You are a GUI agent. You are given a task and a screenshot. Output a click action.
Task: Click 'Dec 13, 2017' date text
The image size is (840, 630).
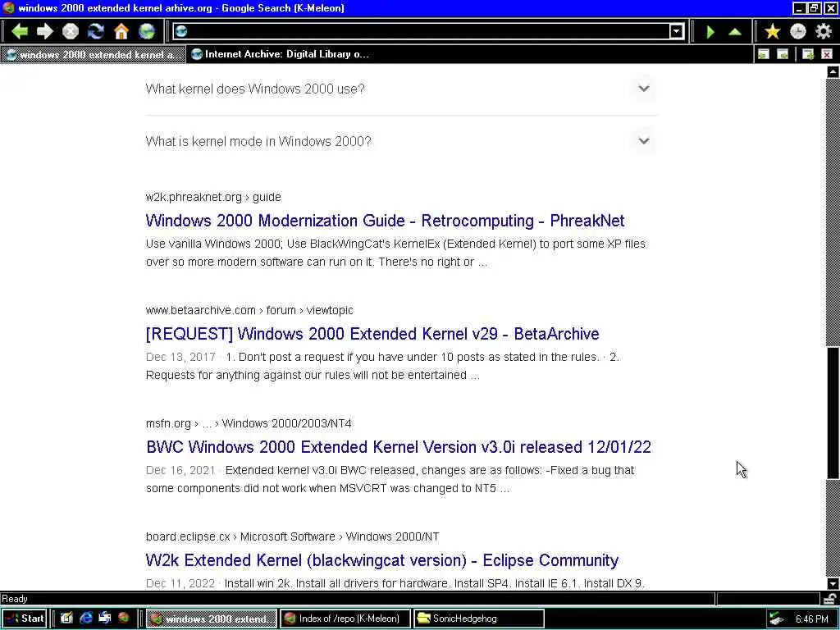tap(180, 357)
